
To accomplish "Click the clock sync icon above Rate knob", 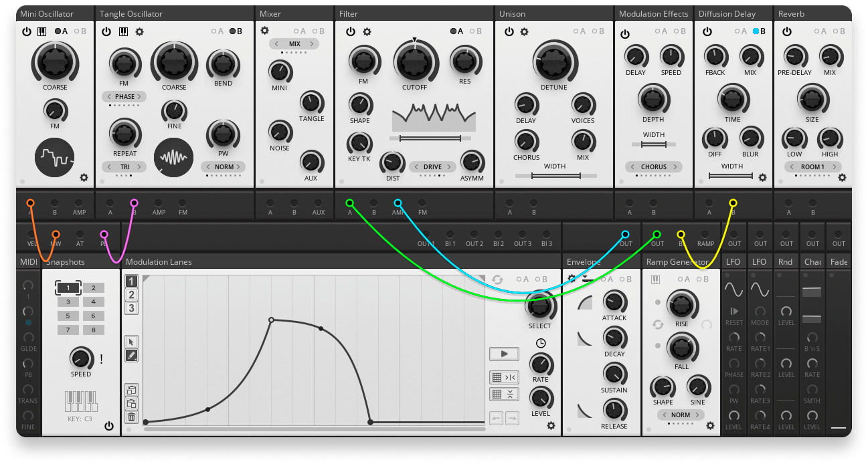I will click(540, 343).
